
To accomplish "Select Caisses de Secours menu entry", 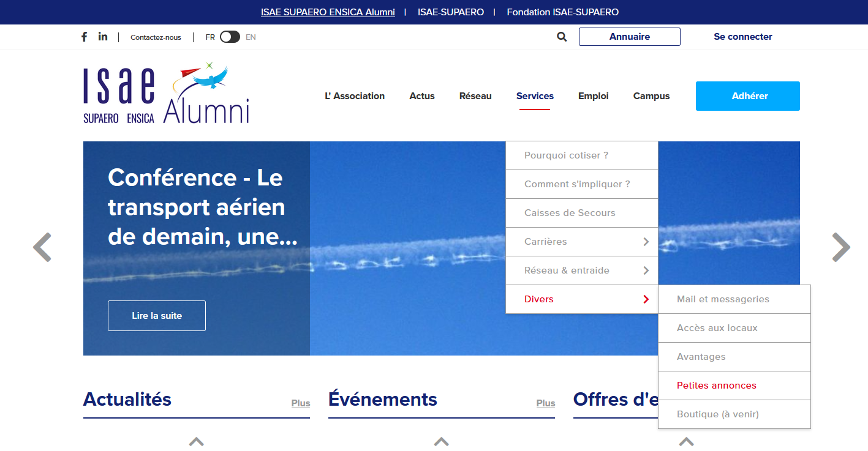I will coord(582,213).
